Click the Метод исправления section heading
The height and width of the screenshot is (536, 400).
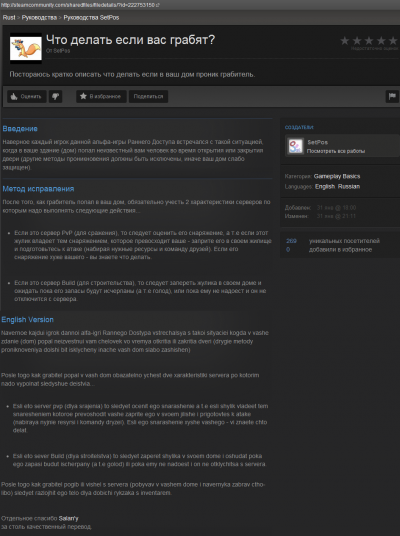point(38,189)
